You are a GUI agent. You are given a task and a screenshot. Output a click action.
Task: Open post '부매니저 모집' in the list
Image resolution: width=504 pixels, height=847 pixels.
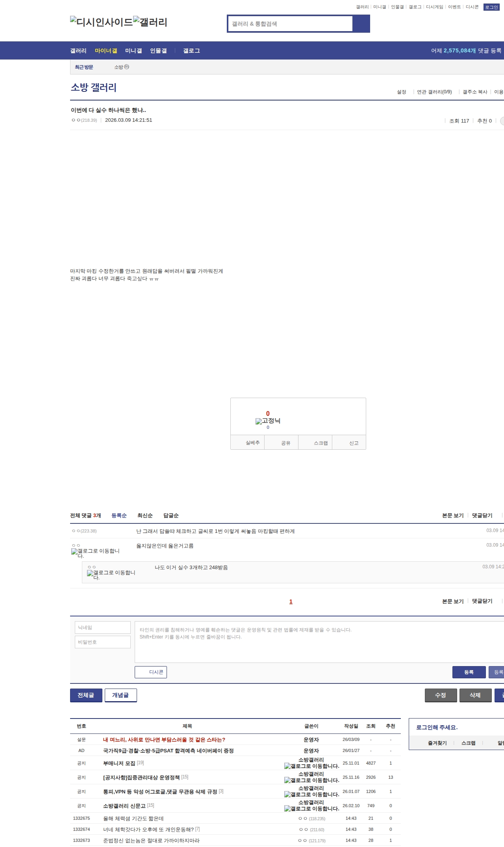tap(119, 763)
